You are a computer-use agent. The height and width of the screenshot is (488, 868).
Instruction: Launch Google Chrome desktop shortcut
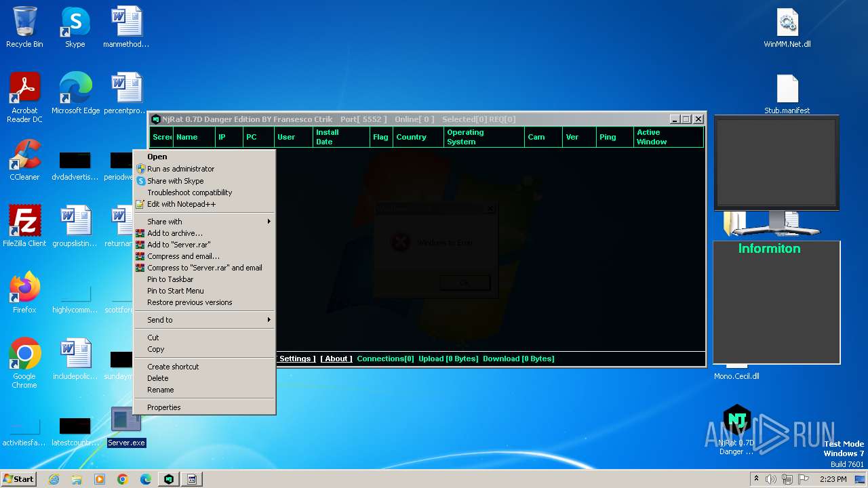coord(24,363)
